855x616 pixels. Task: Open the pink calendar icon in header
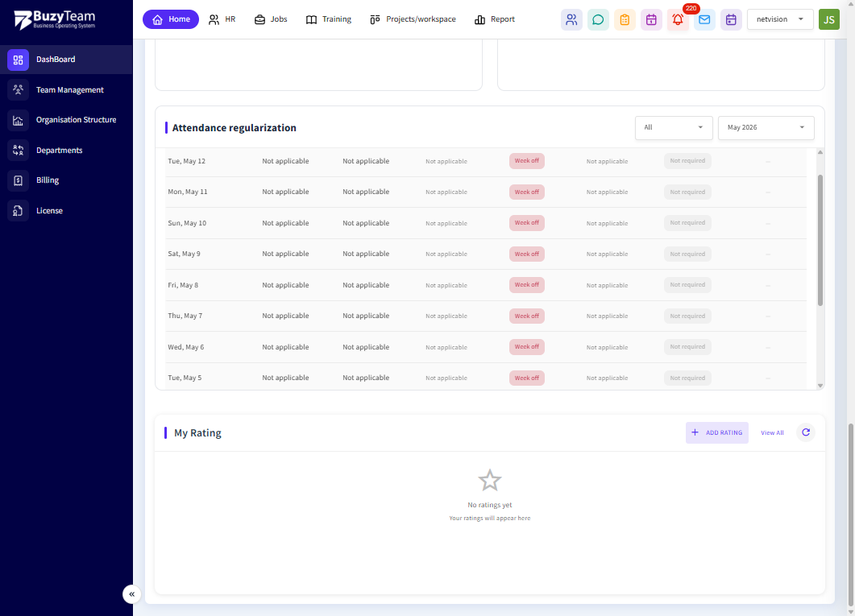(651, 19)
